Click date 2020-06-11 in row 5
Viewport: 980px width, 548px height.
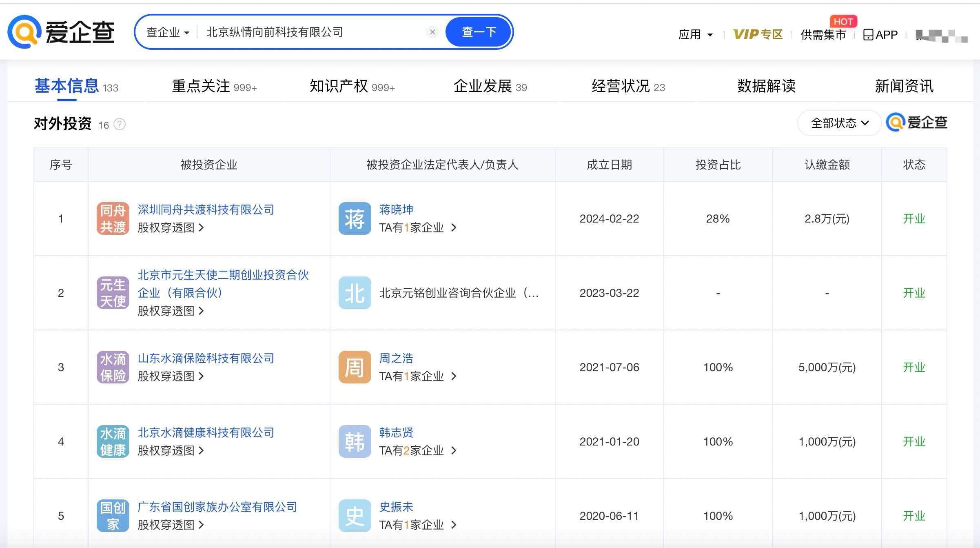pos(609,516)
